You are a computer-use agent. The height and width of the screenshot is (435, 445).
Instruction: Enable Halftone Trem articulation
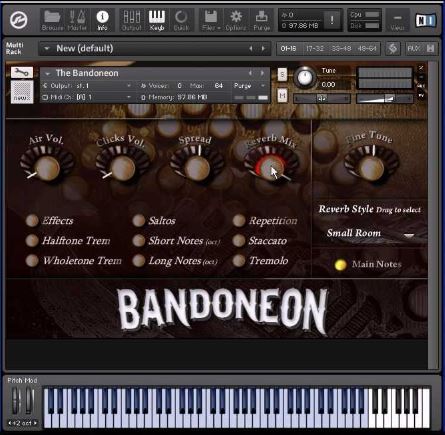32,240
